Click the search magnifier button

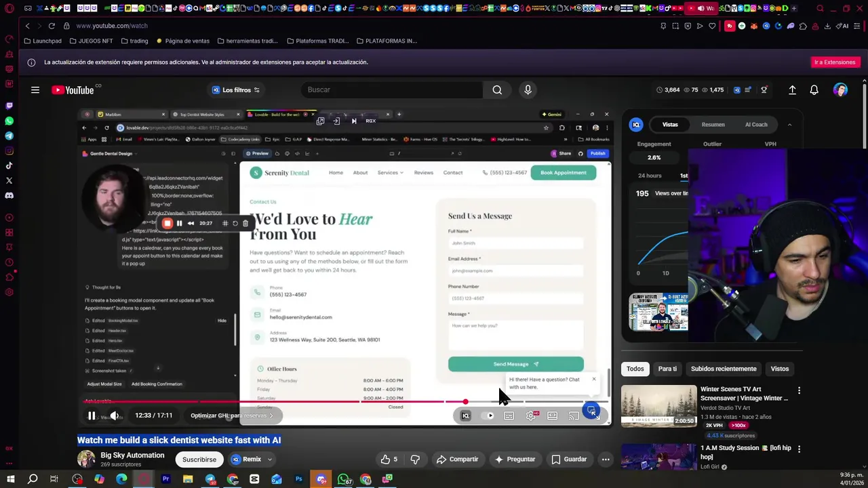point(497,89)
